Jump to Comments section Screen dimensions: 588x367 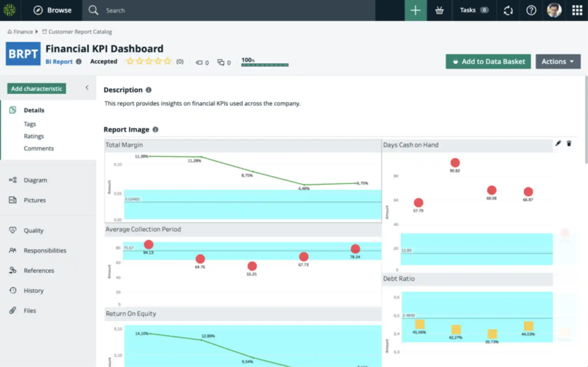point(39,148)
